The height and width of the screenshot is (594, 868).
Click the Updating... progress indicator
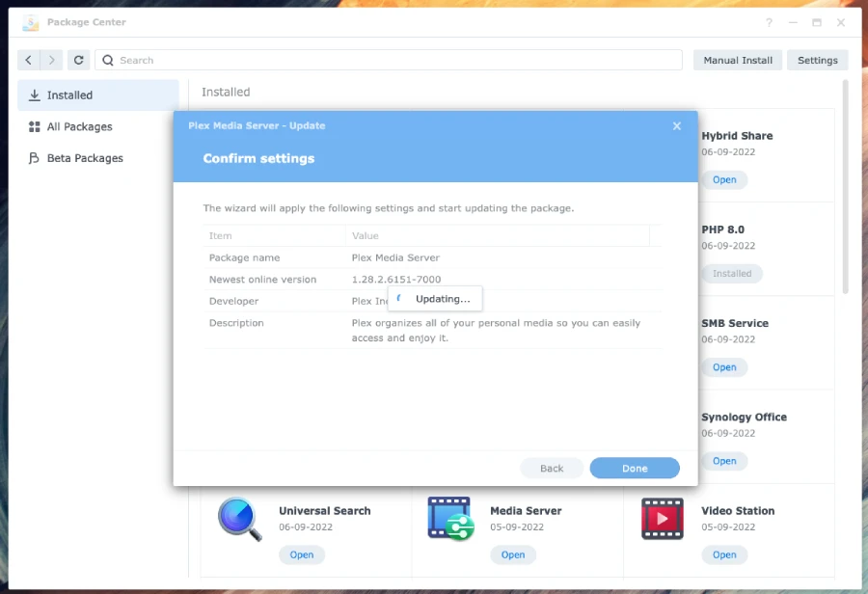435,299
